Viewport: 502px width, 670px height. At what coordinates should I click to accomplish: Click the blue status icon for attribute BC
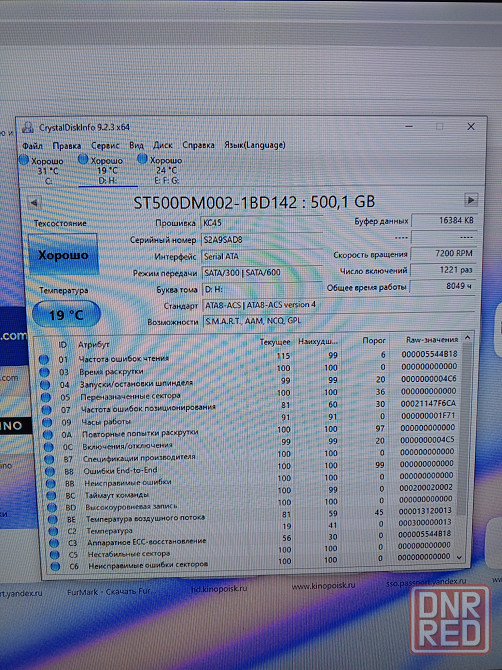click(51, 496)
